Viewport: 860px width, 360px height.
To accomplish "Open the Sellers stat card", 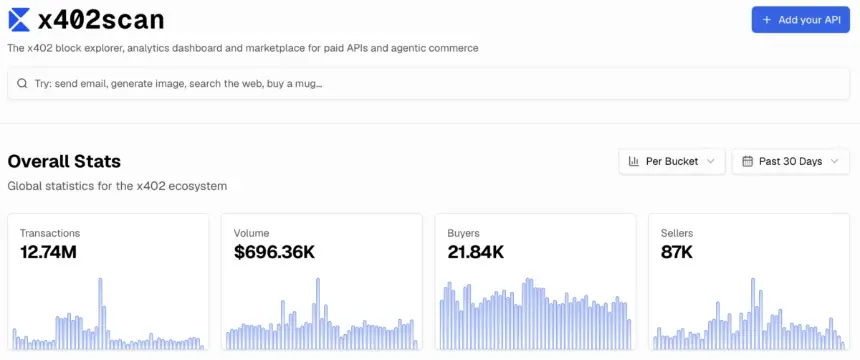I will (749, 282).
